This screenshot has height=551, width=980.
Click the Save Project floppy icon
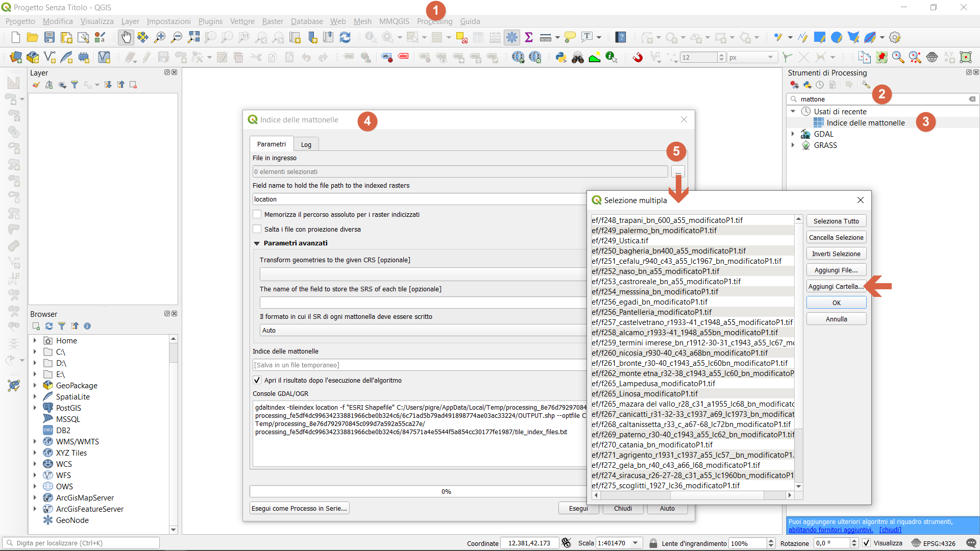(x=50, y=37)
